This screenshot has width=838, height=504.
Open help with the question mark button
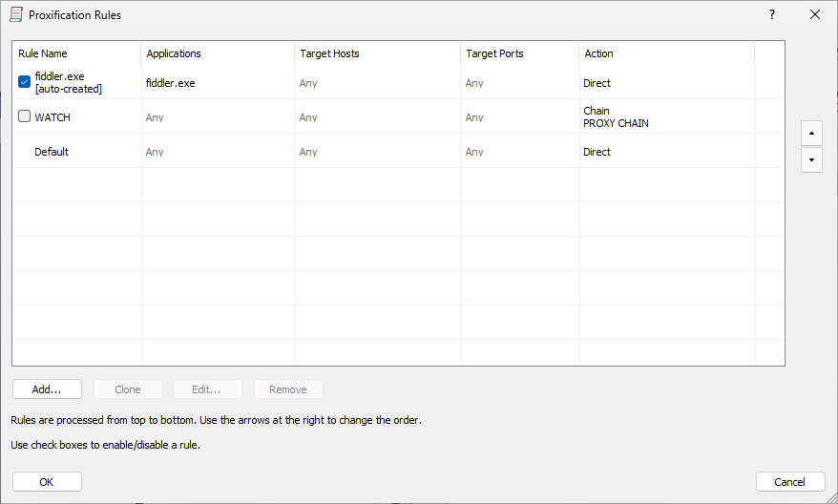point(772,15)
